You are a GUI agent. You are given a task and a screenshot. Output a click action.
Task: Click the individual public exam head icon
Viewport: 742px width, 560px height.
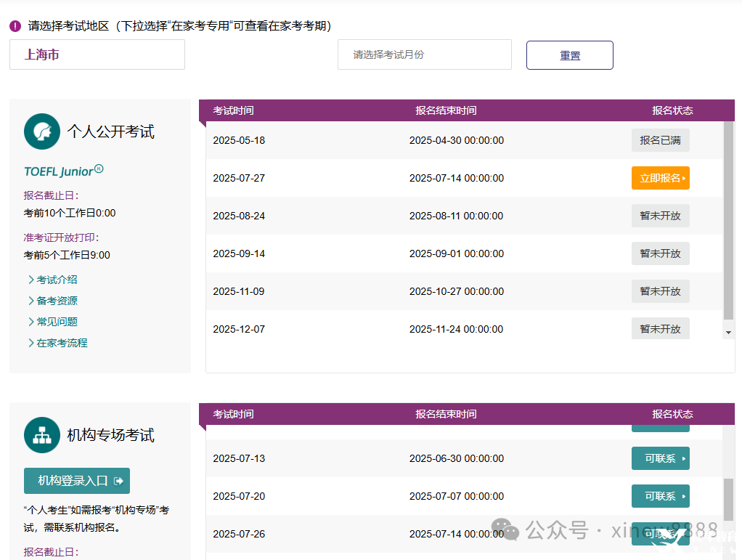click(x=42, y=131)
